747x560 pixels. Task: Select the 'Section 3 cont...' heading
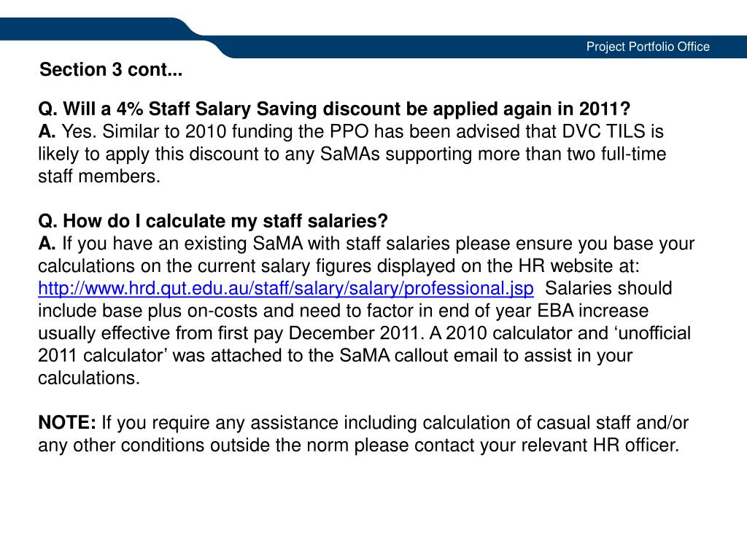[x=111, y=69]
